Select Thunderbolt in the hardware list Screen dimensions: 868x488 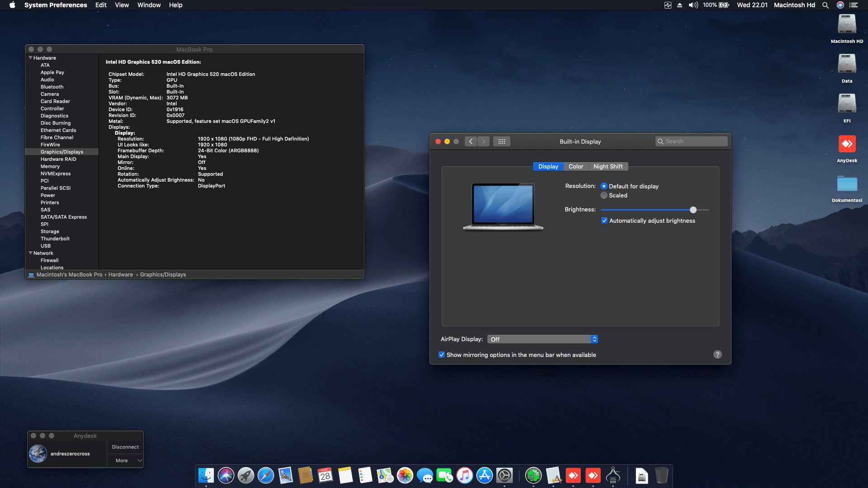[55, 239]
